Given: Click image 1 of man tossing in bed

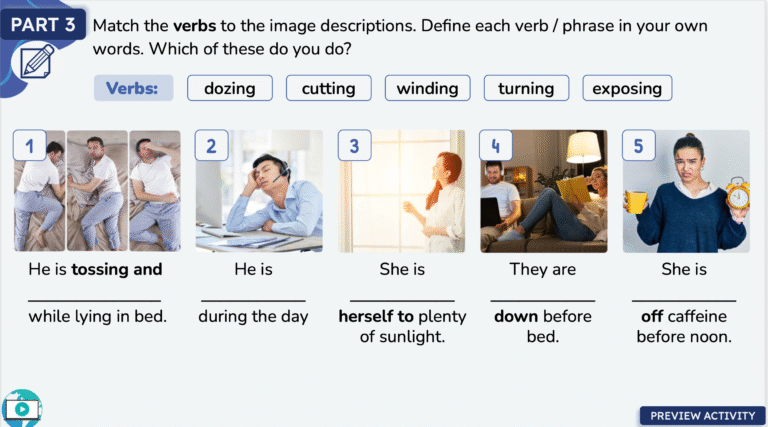Looking at the screenshot, I should coord(97,191).
